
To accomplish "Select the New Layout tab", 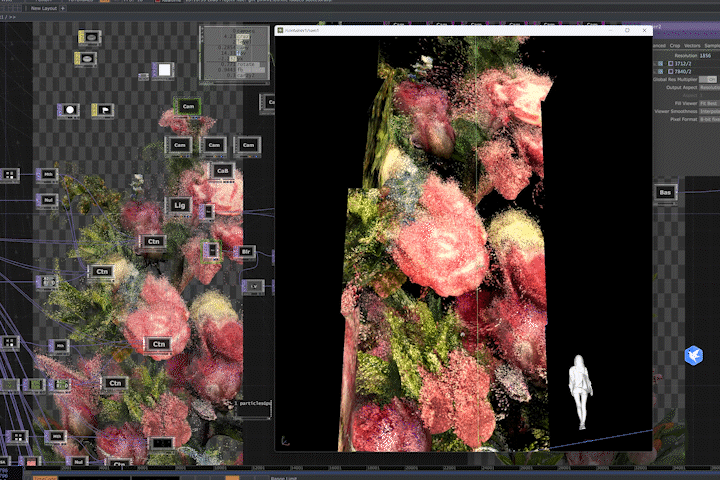I will (44, 8).
